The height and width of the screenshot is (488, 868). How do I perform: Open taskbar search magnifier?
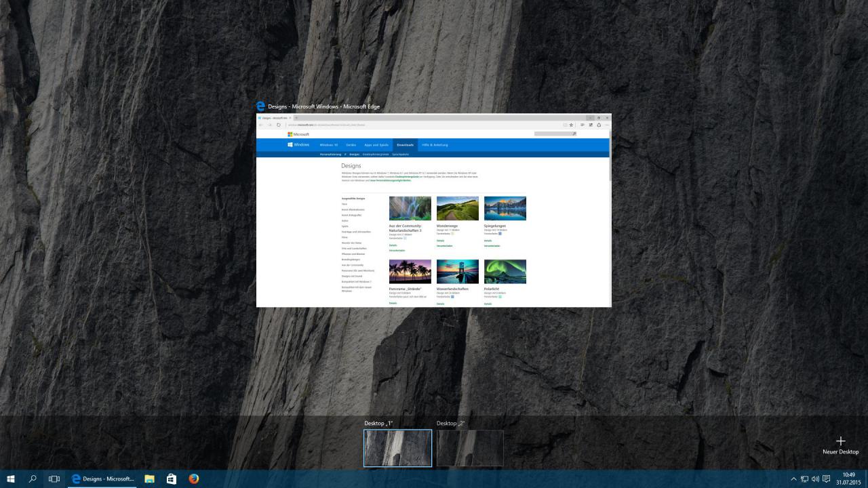(33, 479)
